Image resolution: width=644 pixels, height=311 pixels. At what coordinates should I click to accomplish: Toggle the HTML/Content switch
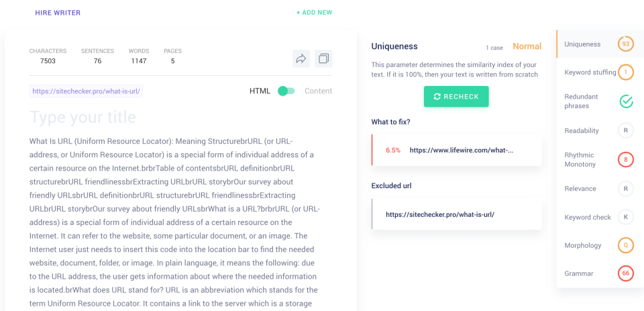pos(286,91)
